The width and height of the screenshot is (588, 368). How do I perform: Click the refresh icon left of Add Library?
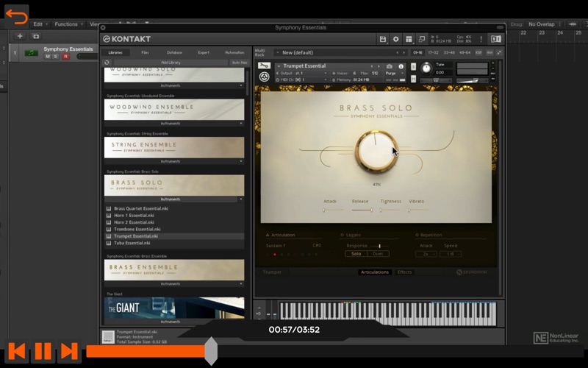(x=107, y=63)
